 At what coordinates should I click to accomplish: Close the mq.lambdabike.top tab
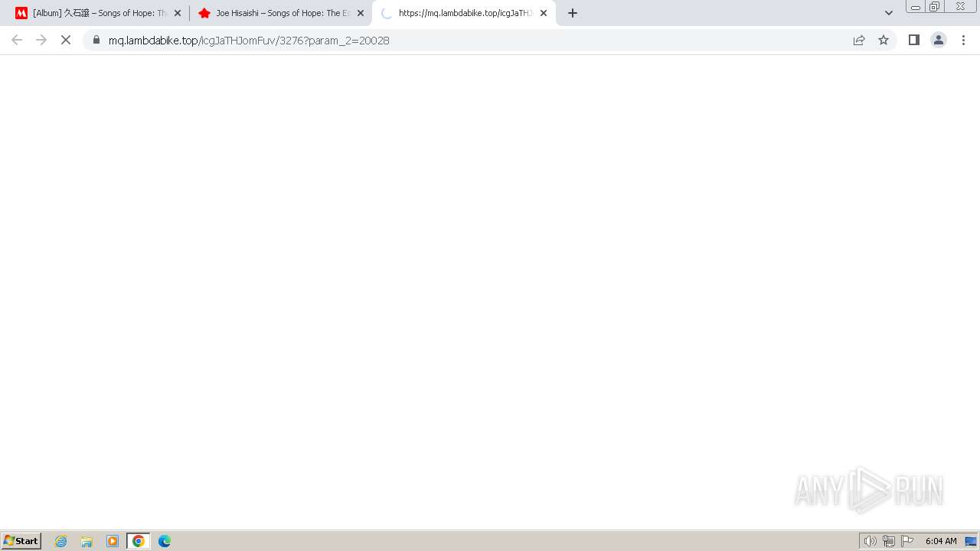544,13
